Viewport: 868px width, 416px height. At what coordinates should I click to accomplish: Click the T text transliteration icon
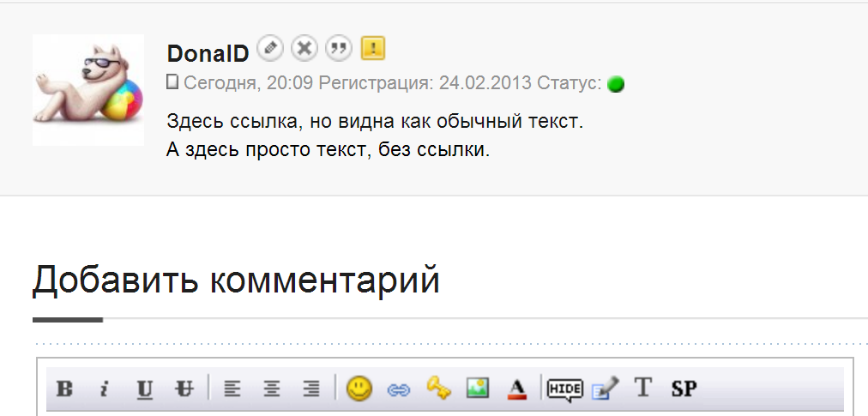pyautogui.click(x=642, y=387)
